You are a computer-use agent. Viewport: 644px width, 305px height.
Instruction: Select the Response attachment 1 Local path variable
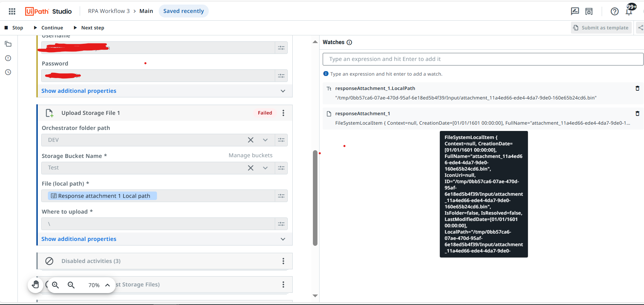tap(102, 196)
